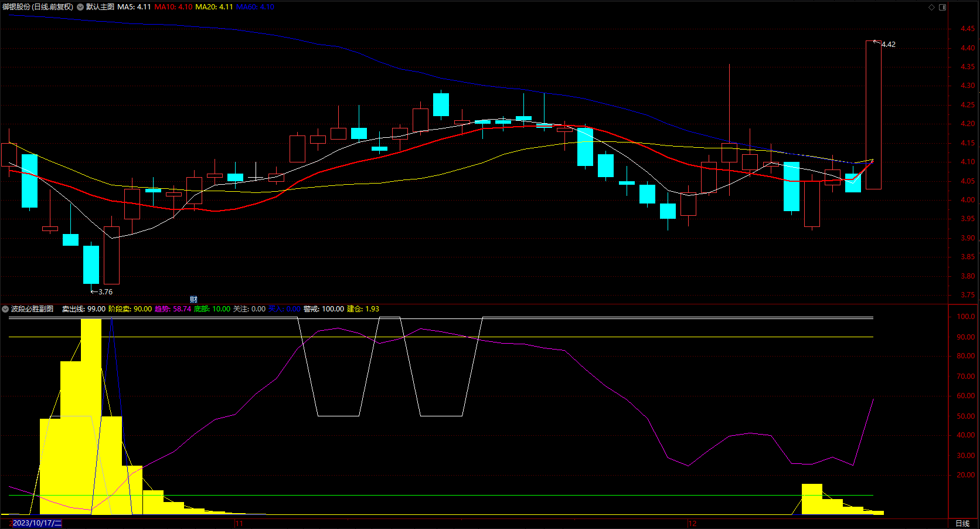Select the 2023/10/17/二 date label

[37, 523]
